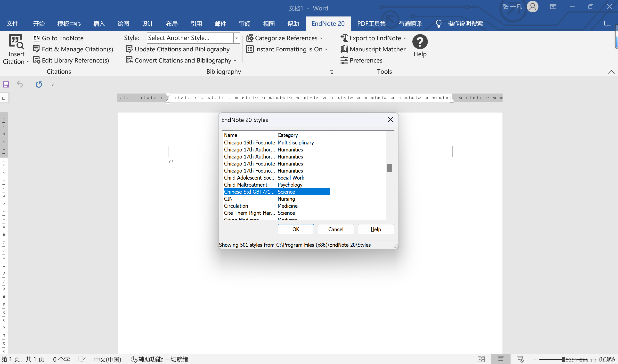Run Update Citations and Bibliography

(x=178, y=49)
